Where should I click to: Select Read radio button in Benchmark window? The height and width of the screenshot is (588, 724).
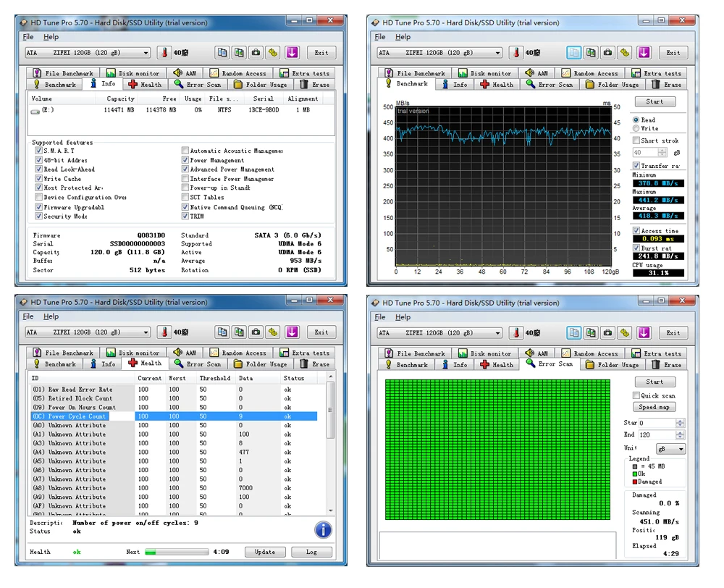(x=636, y=119)
